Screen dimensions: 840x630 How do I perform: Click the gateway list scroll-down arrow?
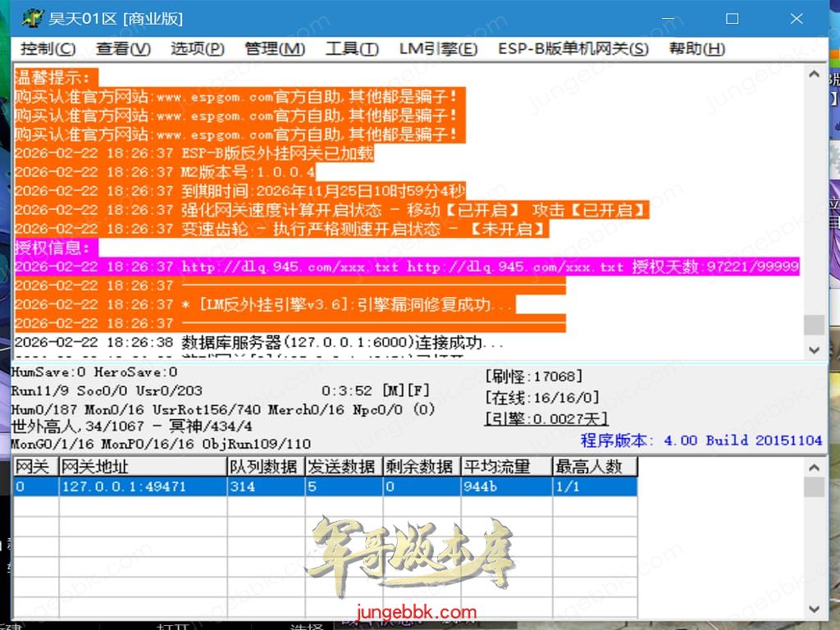[814, 609]
